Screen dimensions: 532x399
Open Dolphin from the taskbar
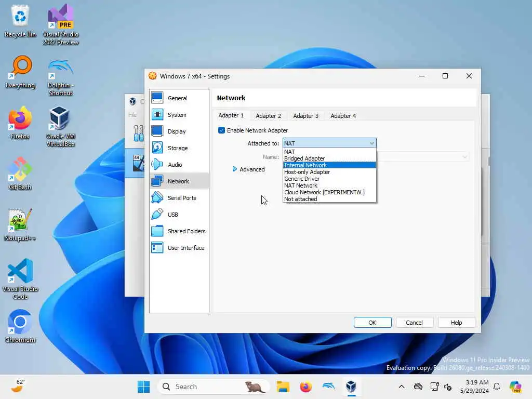328,387
